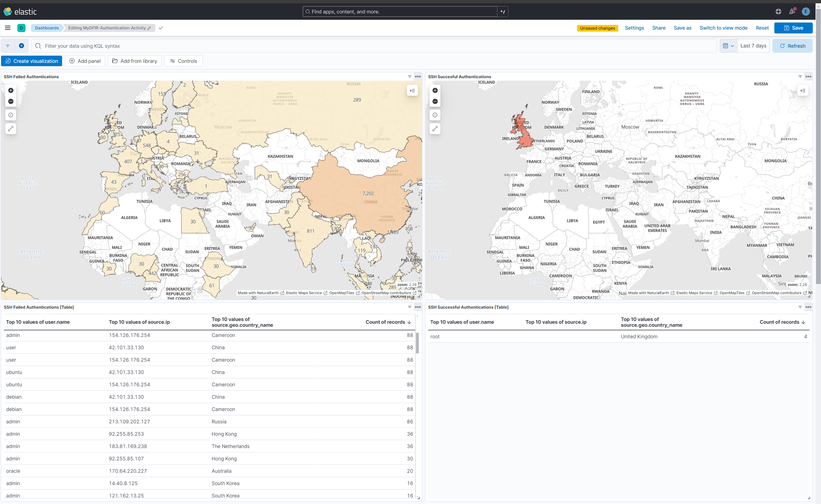Image resolution: width=821 pixels, height=504 pixels.
Task: Go to Dashboards in the breadcrumb
Action: [47, 28]
